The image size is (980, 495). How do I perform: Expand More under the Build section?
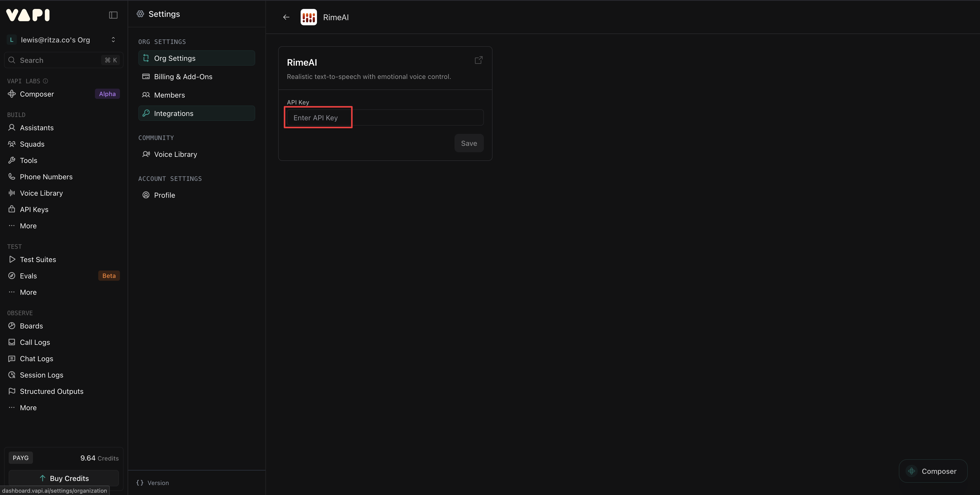[x=28, y=226]
